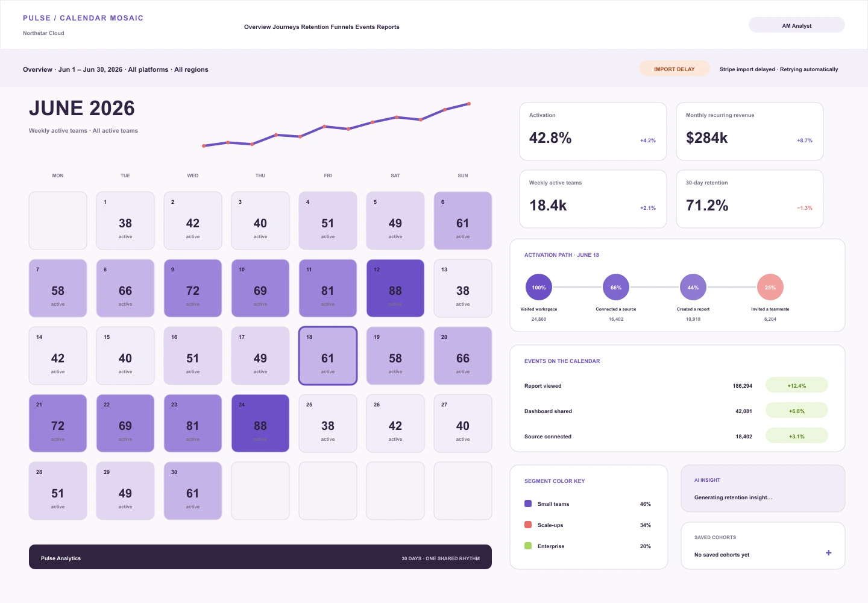The height and width of the screenshot is (603, 868).
Task: Click the Scale-ups red color swatch
Action: [528, 525]
